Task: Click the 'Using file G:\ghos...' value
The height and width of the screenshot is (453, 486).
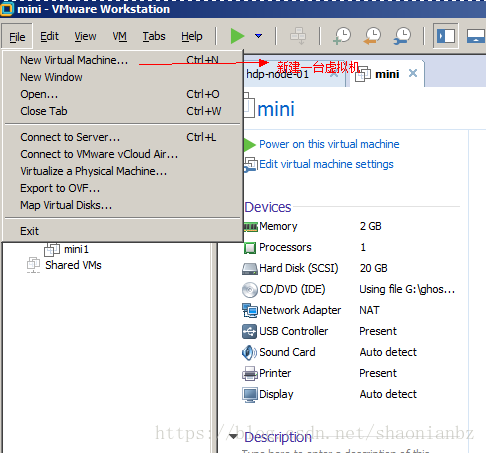Action: tap(407, 289)
